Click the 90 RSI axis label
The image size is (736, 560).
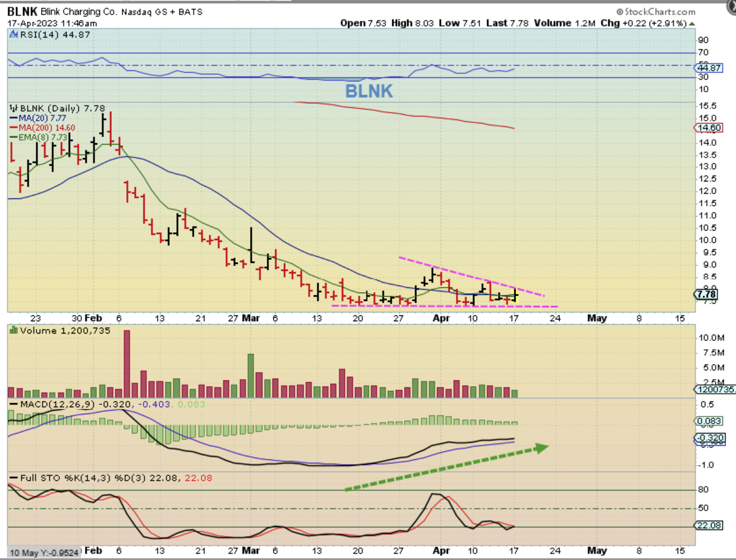(x=703, y=40)
